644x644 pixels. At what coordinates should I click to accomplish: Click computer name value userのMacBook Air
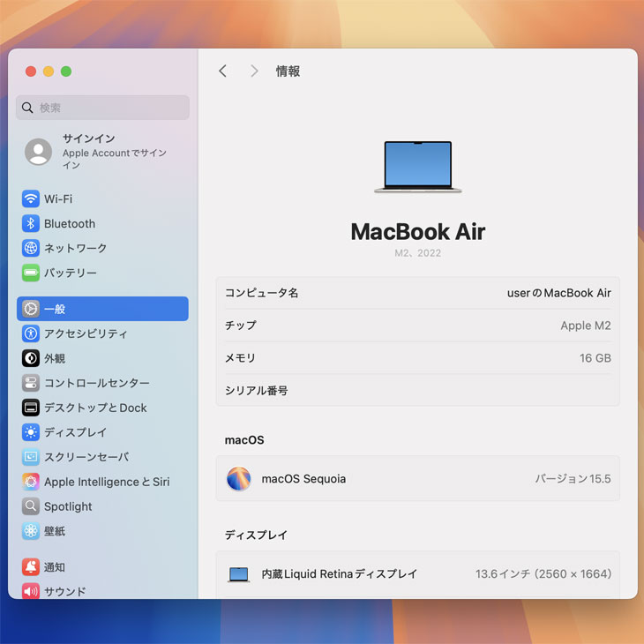tap(559, 293)
